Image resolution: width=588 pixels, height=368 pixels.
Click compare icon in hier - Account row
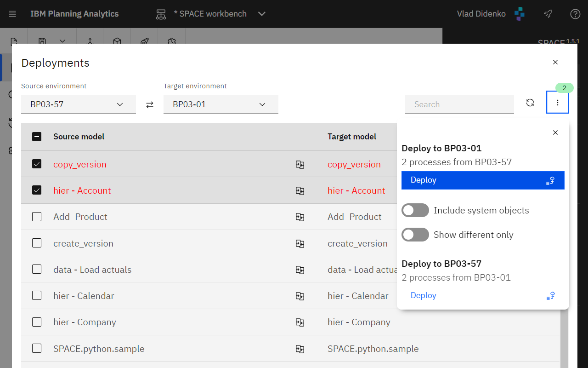coord(300,191)
